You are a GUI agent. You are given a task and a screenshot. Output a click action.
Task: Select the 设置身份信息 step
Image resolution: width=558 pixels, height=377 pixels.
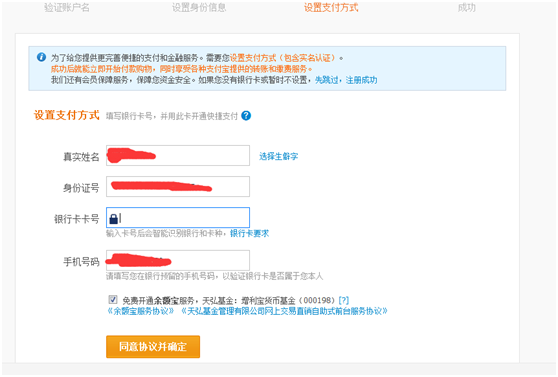pos(199,7)
